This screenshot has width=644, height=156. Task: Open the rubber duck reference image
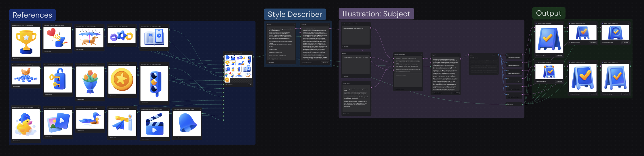coord(26,124)
